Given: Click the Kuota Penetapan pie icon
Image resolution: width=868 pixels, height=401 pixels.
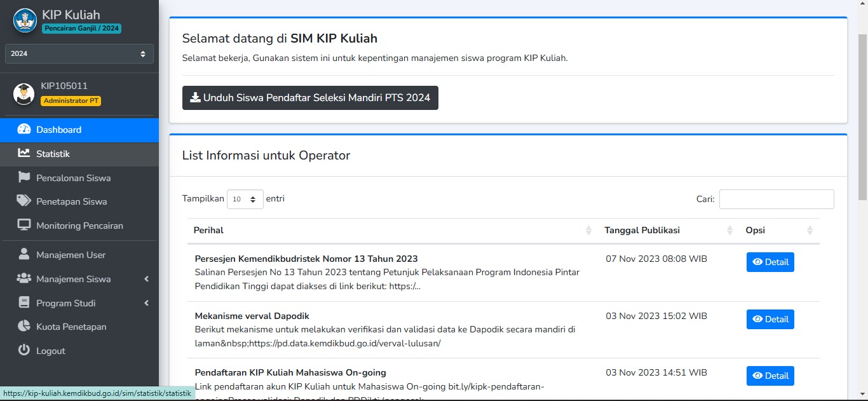Looking at the screenshot, I should (x=24, y=326).
